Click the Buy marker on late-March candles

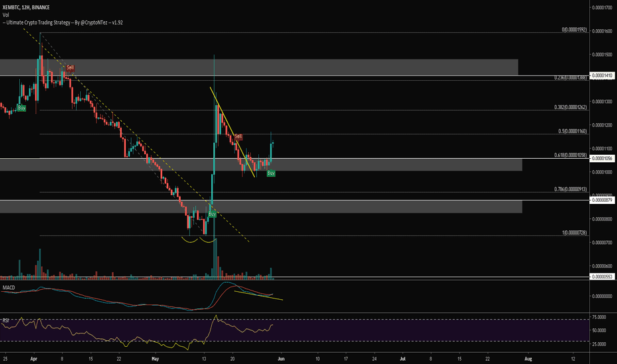click(x=21, y=108)
